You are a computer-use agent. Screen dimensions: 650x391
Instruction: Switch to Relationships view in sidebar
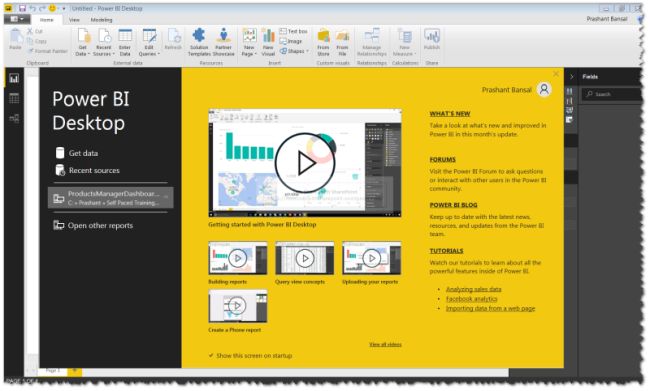(14, 119)
